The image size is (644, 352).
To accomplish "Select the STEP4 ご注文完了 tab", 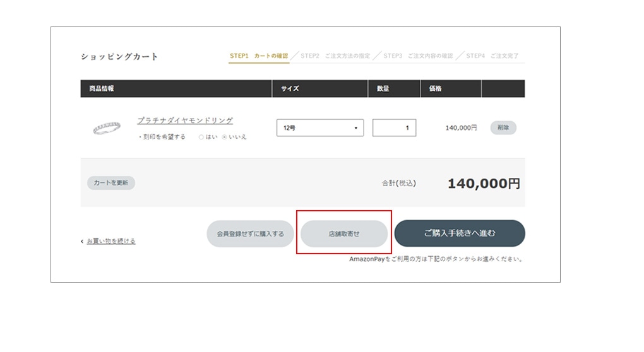I will 492,56.
